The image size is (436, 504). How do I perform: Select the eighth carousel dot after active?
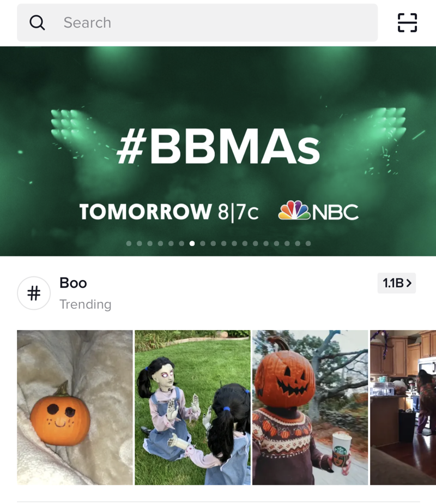pyautogui.click(x=276, y=243)
